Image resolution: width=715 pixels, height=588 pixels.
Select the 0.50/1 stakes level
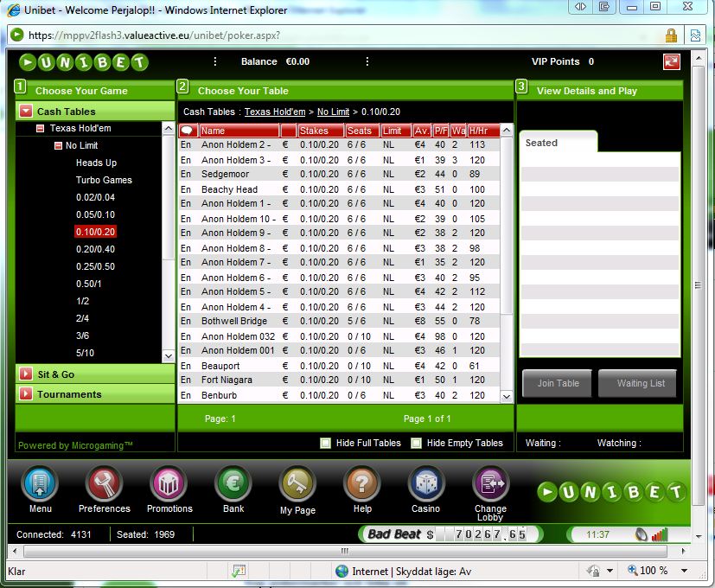89,284
